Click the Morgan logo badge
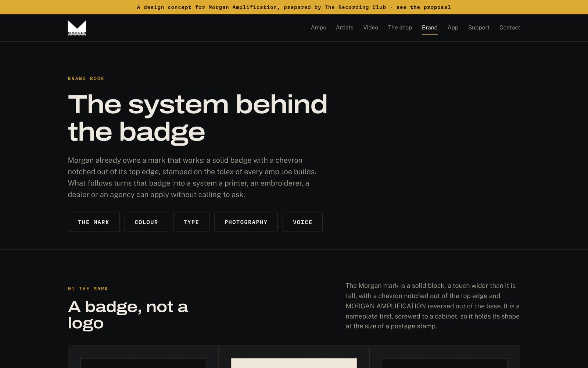588x368 pixels. 77,28
